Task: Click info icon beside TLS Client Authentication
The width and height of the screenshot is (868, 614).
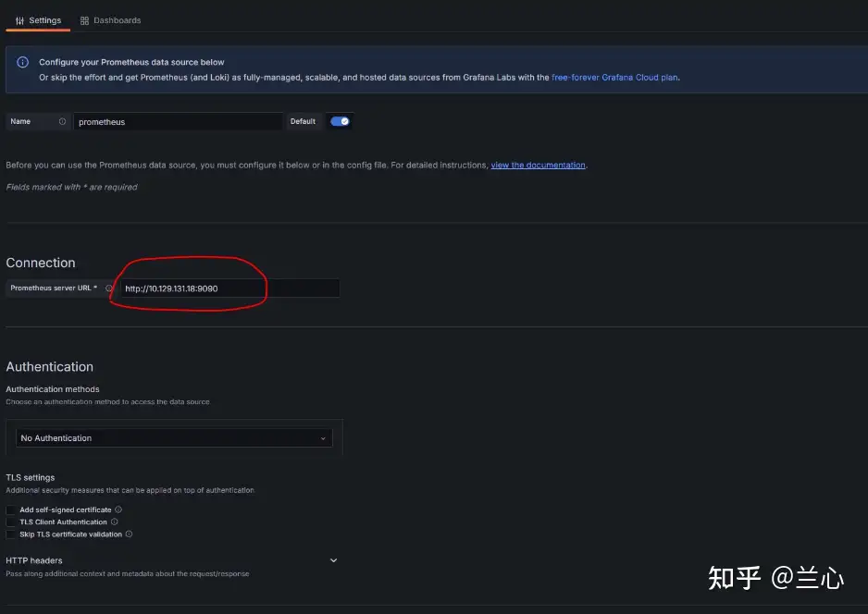Action: [114, 522]
